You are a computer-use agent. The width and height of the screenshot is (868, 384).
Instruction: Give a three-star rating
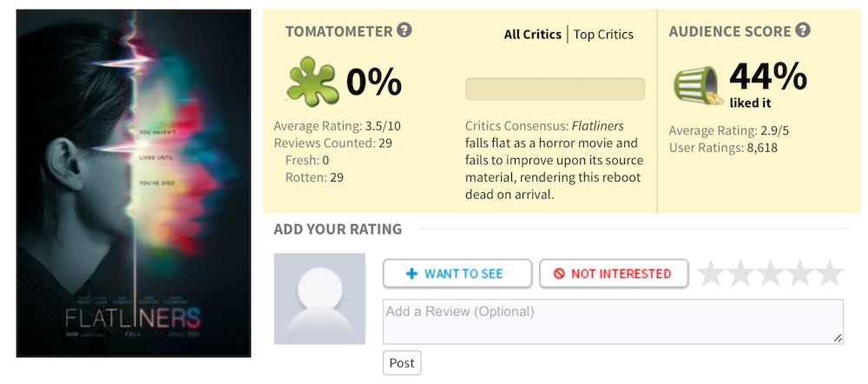(771, 274)
